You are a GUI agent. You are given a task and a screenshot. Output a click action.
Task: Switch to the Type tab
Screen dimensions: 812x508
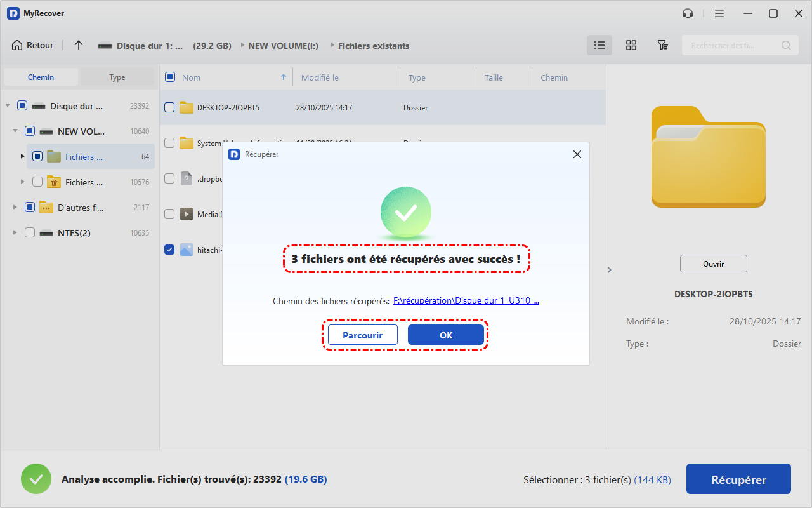(x=117, y=77)
